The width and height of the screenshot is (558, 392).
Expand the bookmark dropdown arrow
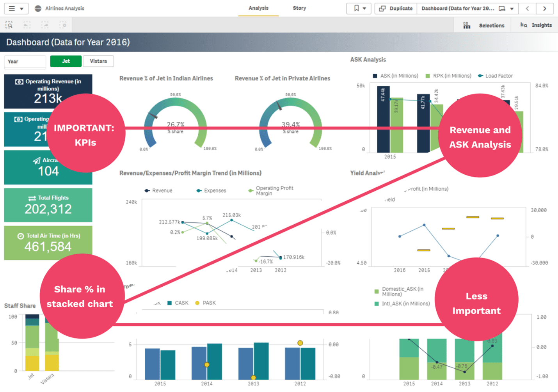364,8
